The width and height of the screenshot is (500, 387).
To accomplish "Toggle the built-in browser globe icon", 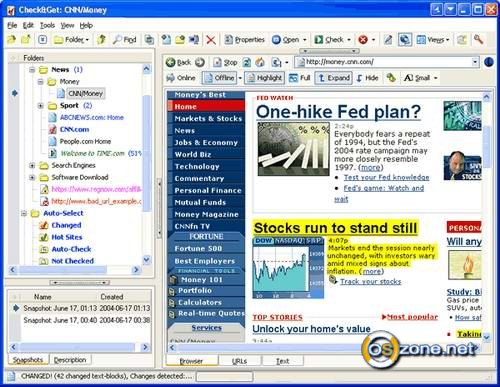I will (405, 40).
